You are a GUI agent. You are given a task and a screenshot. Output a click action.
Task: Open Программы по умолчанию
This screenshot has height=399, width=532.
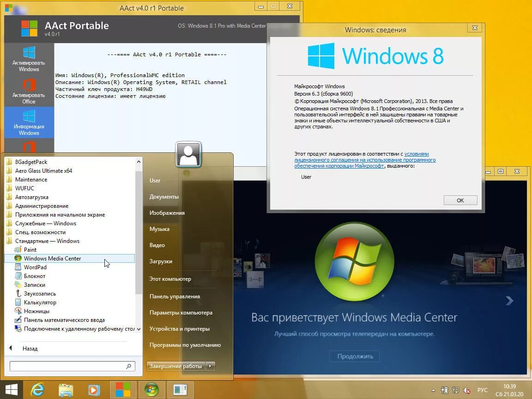point(185,345)
